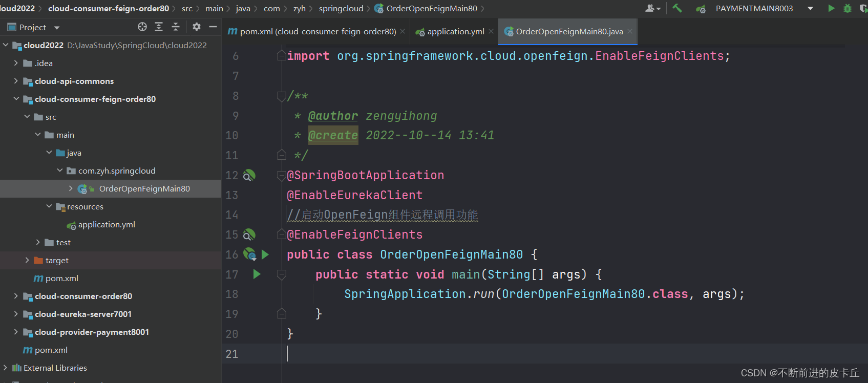Select cloud-consumer-order80 module
Screen dimensions: 868x383
[x=83, y=296]
